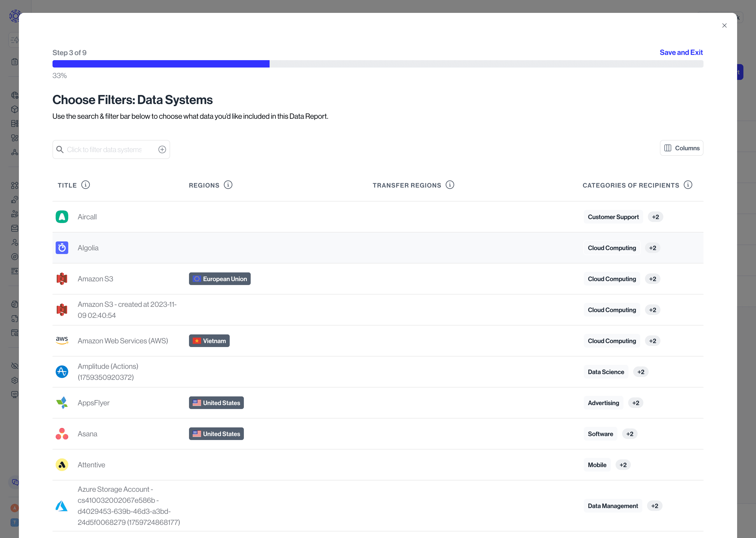Viewport: 756px width, 538px height.
Task: Select the Azure Storage Account row title
Action: [x=129, y=506]
